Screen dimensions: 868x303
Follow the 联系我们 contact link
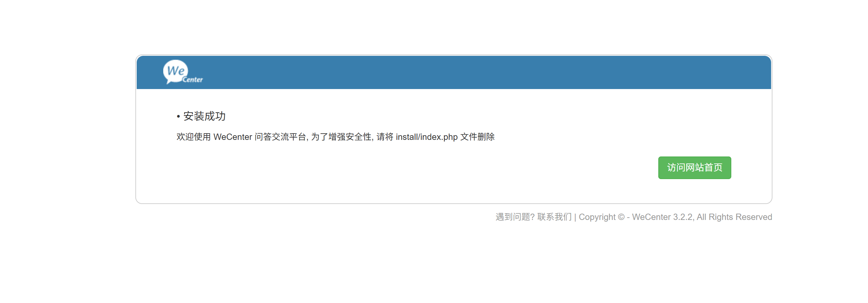(554, 217)
